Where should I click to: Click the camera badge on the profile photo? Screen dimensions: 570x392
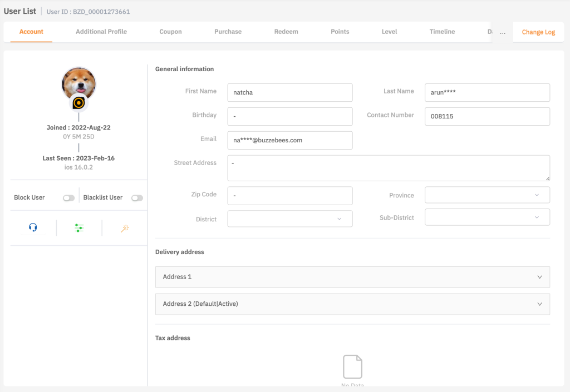click(78, 103)
